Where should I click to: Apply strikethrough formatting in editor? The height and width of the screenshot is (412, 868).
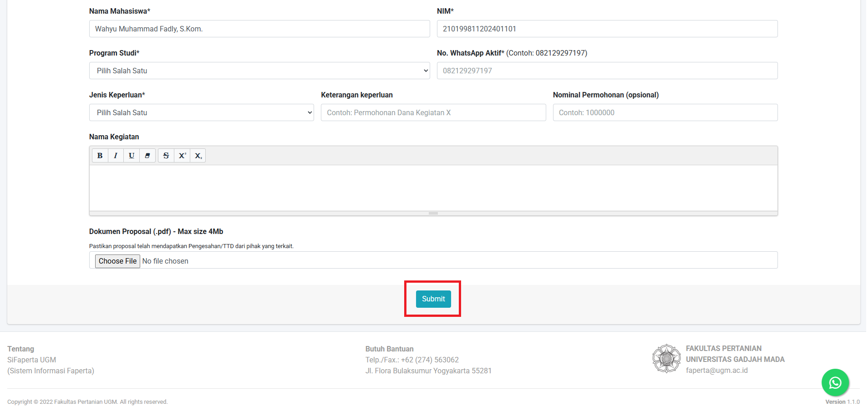tap(166, 156)
